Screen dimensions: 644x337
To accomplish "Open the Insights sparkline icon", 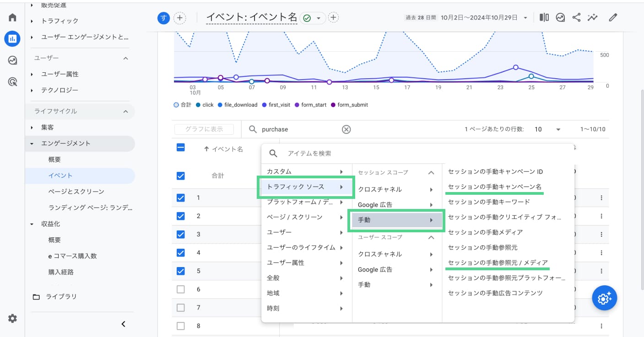I will (x=593, y=18).
